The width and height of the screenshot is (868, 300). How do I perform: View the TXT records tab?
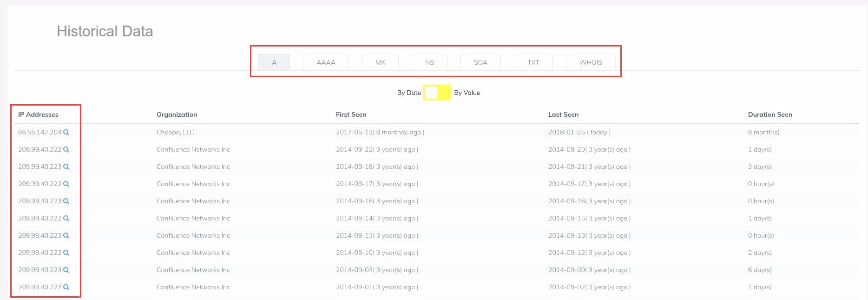click(x=533, y=62)
